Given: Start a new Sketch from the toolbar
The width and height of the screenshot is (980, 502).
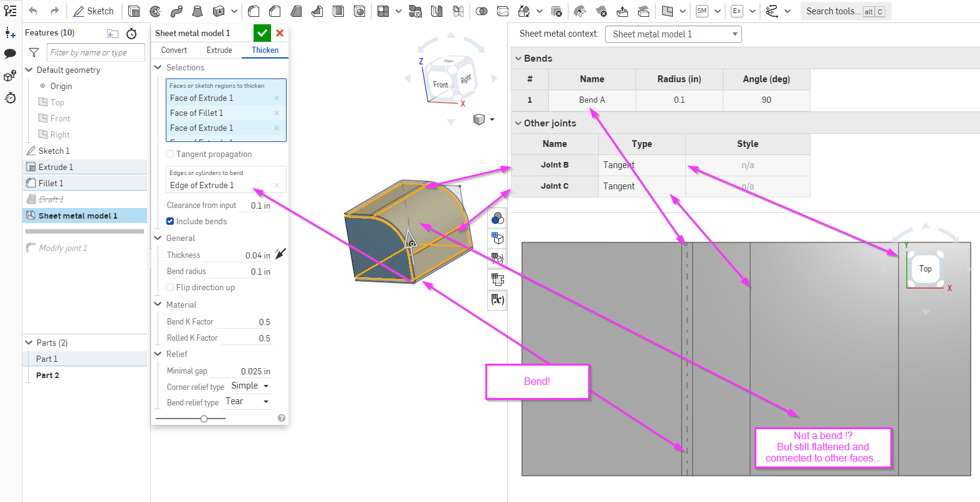Looking at the screenshot, I should click(93, 11).
